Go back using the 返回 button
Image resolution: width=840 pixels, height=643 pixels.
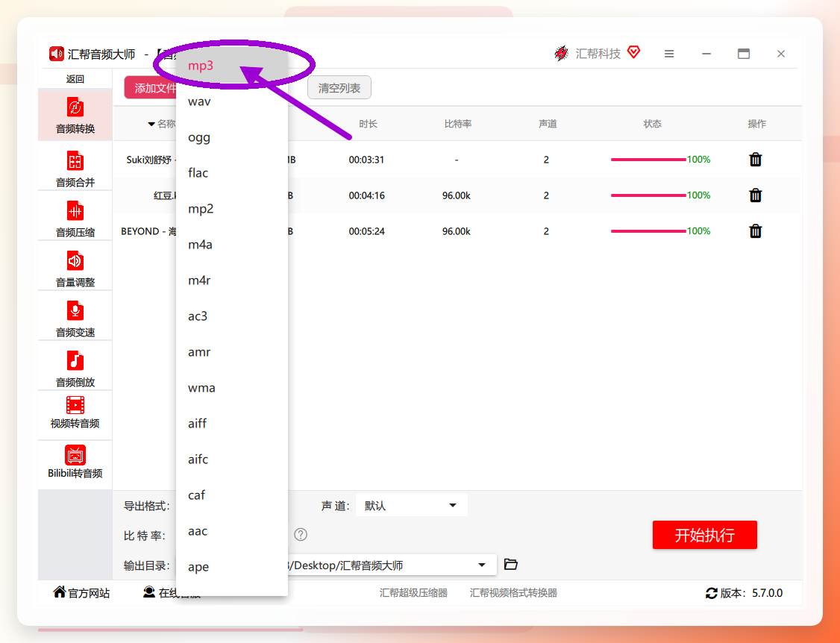75,79
